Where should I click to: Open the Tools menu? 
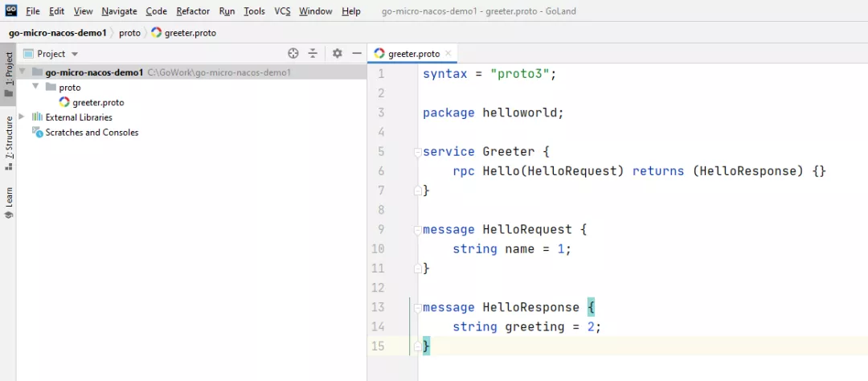click(x=254, y=11)
